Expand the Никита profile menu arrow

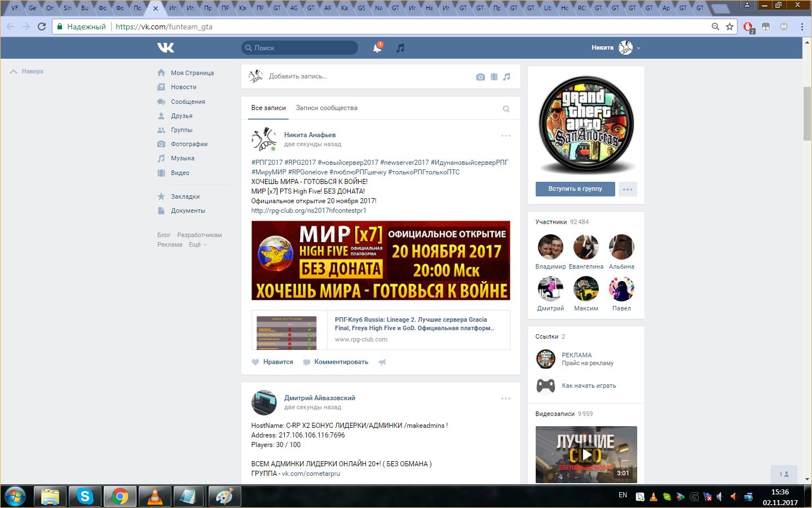coord(638,49)
